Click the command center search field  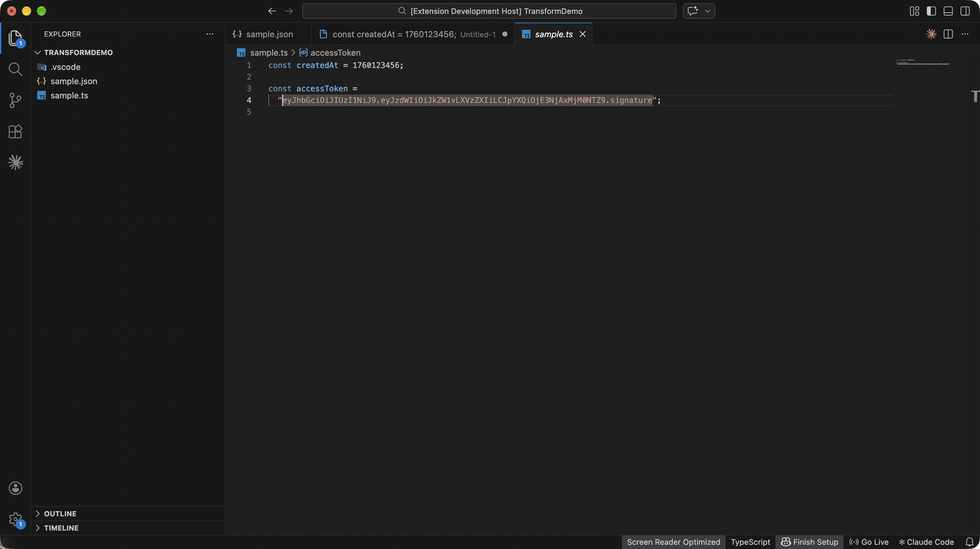click(489, 11)
